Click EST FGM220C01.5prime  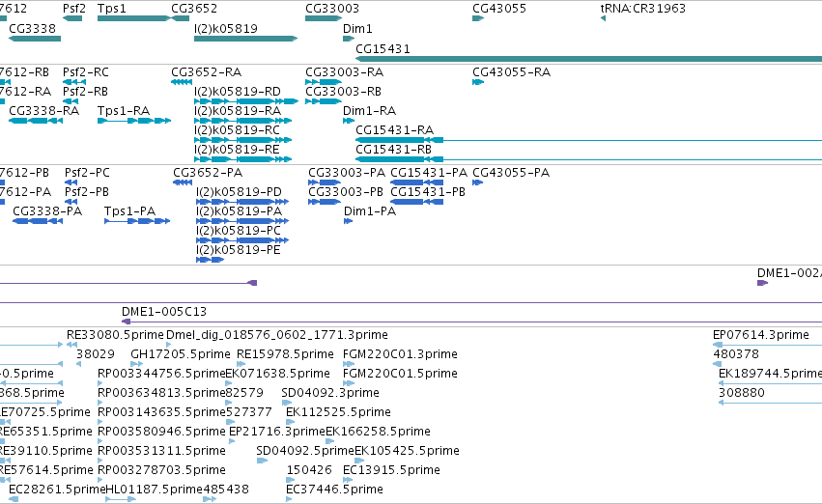tap(400, 374)
